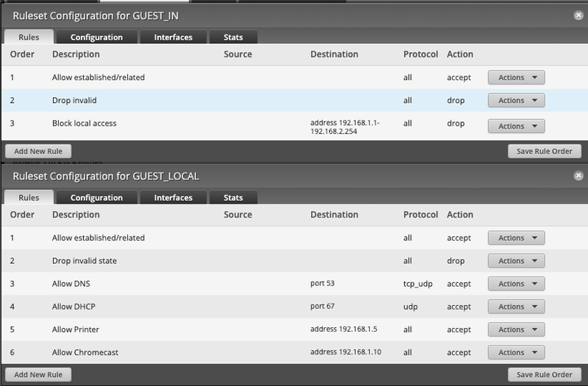Save Rule Order for GUEST_LOCAL
Image resolution: width=588 pixels, height=386 pixels.
pyautogui.click(x=545, y=374)
